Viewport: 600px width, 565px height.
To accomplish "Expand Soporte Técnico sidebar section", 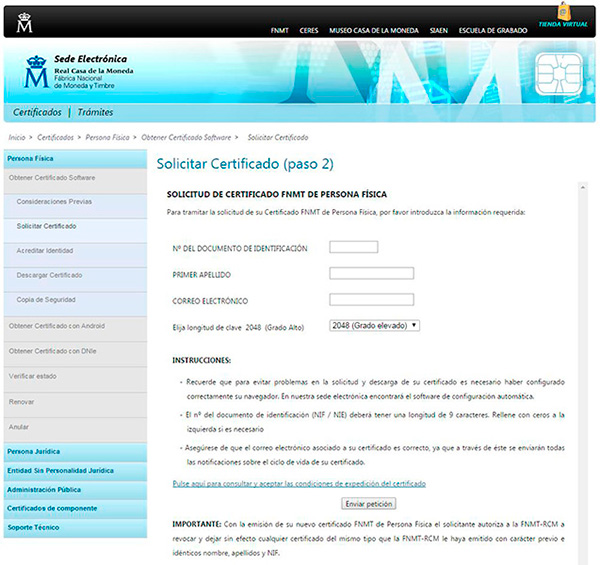I will coord(75,528).
